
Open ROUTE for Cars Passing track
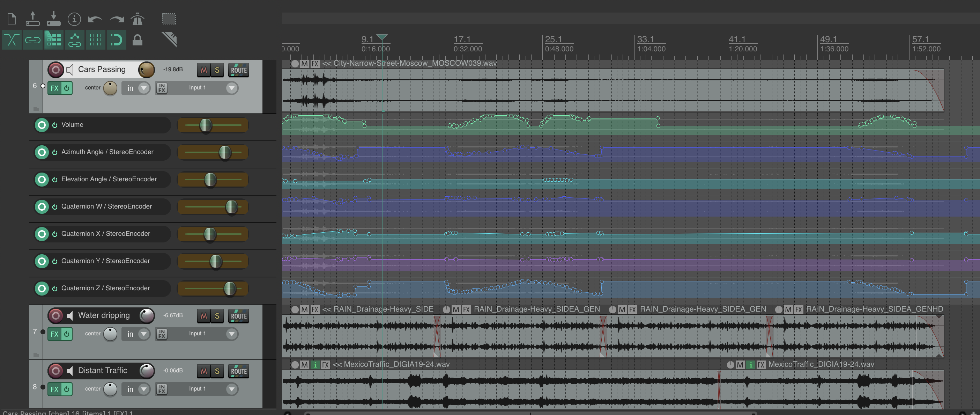[238, 70]
